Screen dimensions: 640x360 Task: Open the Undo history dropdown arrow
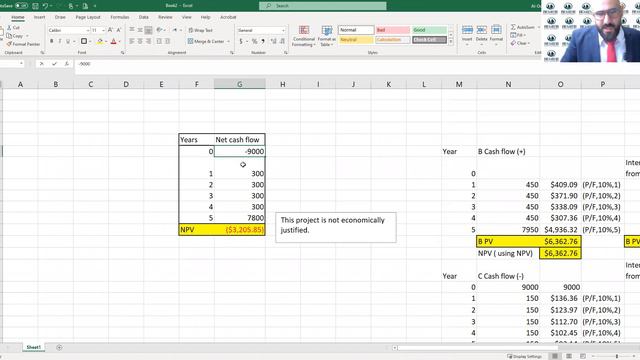point(51,6)
